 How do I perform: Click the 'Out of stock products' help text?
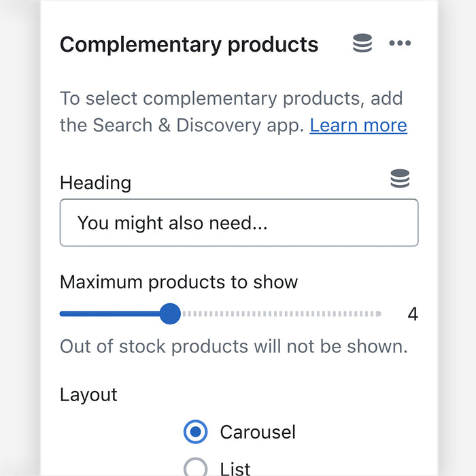233,346
